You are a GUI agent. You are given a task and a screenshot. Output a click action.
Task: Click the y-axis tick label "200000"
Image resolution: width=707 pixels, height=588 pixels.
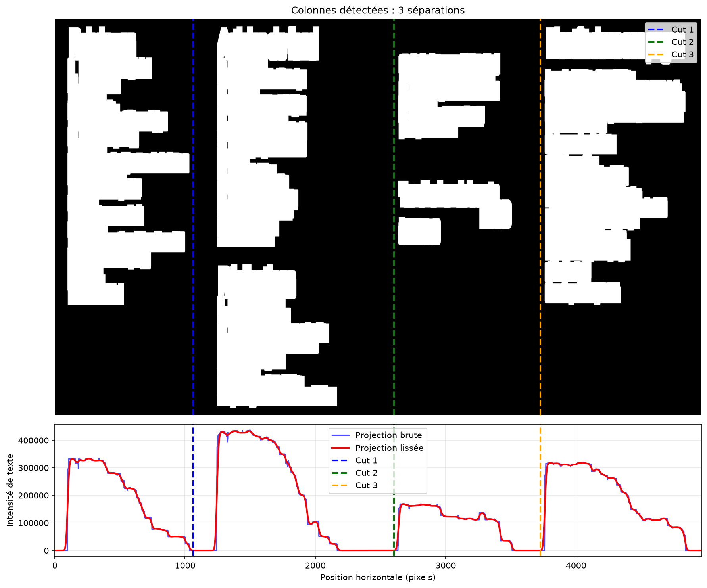click(34, 496)
